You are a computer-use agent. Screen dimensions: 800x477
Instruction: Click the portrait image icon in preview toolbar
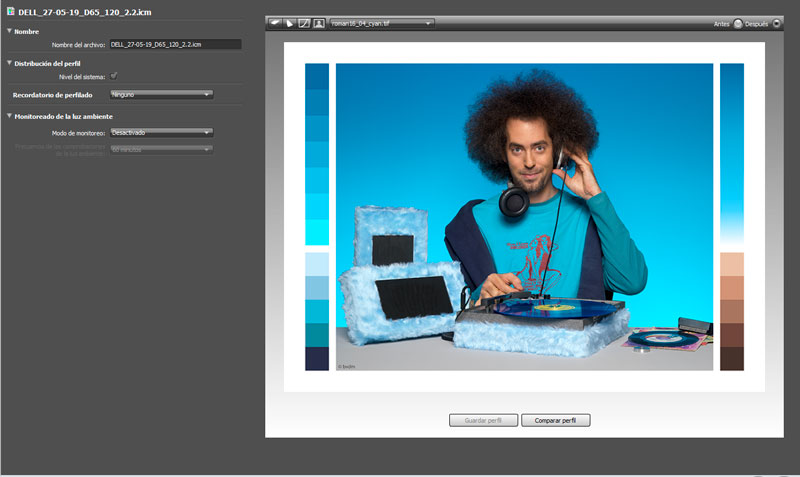[x=318, y=22]
